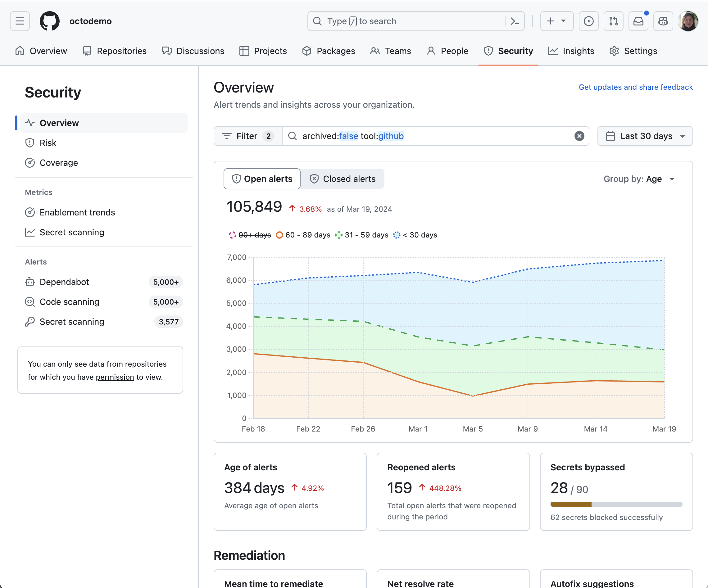The height and width of the screenshot is (588, 708).
Task: Toggle the 31 - 59 days legend series
Action: [x=362, y=235]
